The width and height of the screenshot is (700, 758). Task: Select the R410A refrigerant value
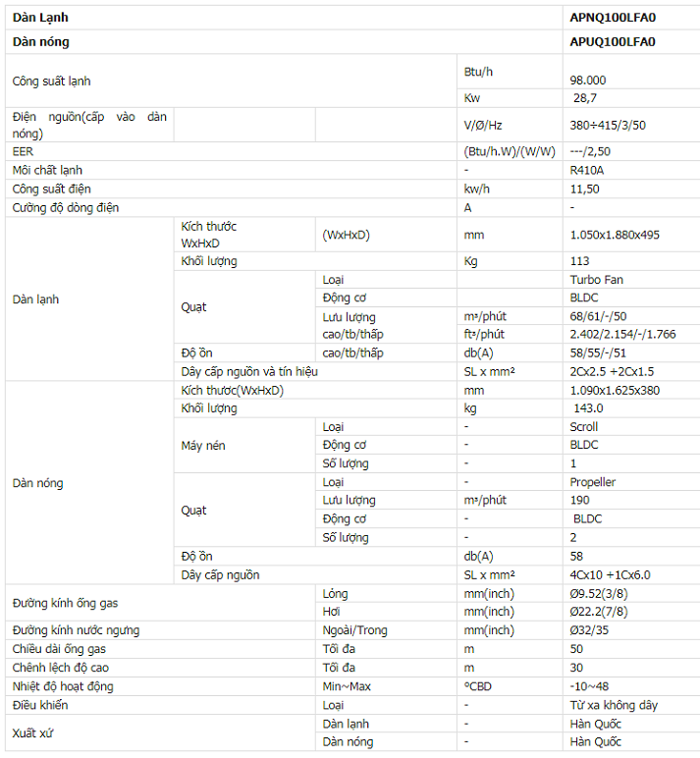(587, 170)
